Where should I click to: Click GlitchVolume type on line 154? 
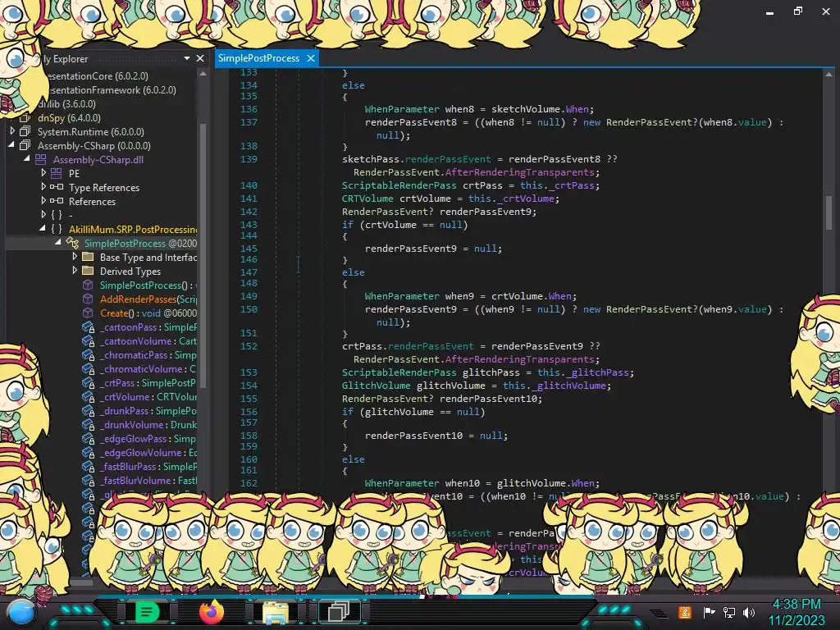click(376, 386)
